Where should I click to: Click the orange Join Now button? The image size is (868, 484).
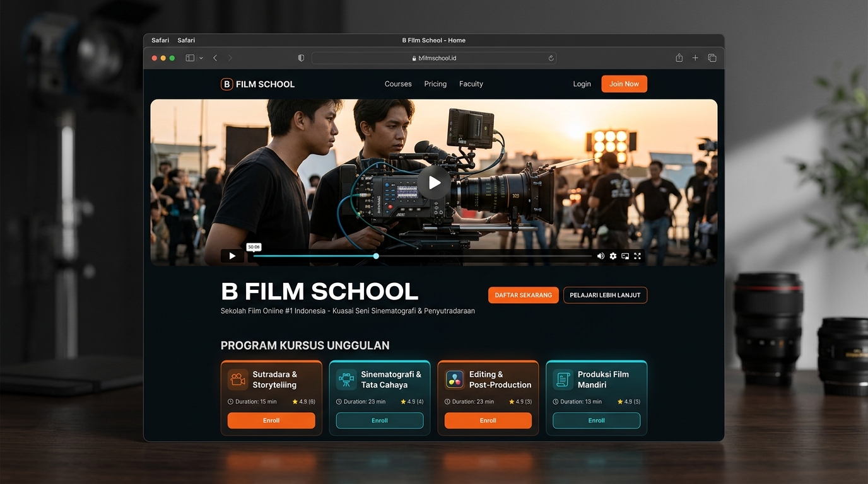624,84
